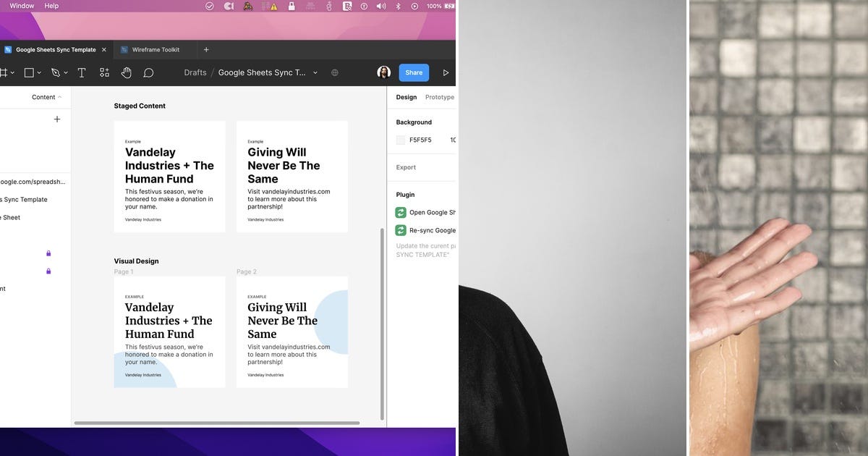Open the comment tool
The height and width of the screenshot is (456, 868).
tap(148, 72)
